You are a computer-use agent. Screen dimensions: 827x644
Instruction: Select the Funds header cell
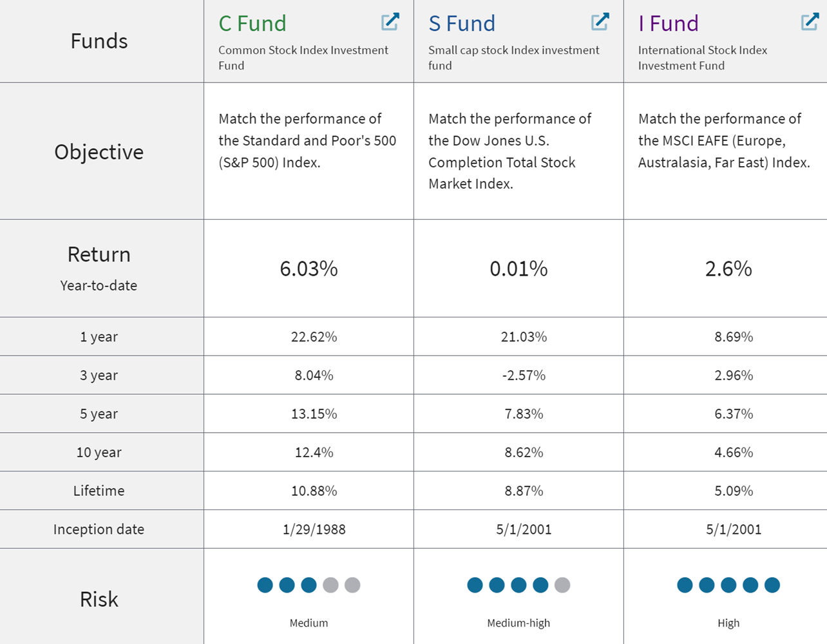point(99,41)
